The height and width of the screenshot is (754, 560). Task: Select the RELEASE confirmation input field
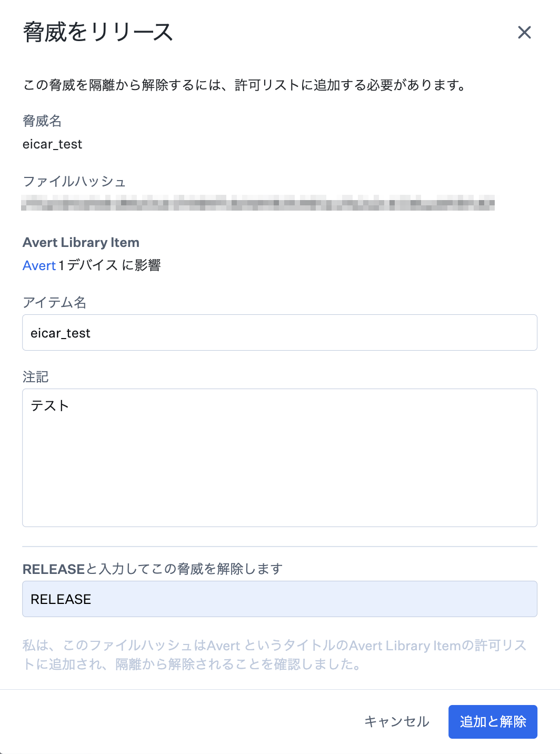pyautogui.click(x=279, y=599)
